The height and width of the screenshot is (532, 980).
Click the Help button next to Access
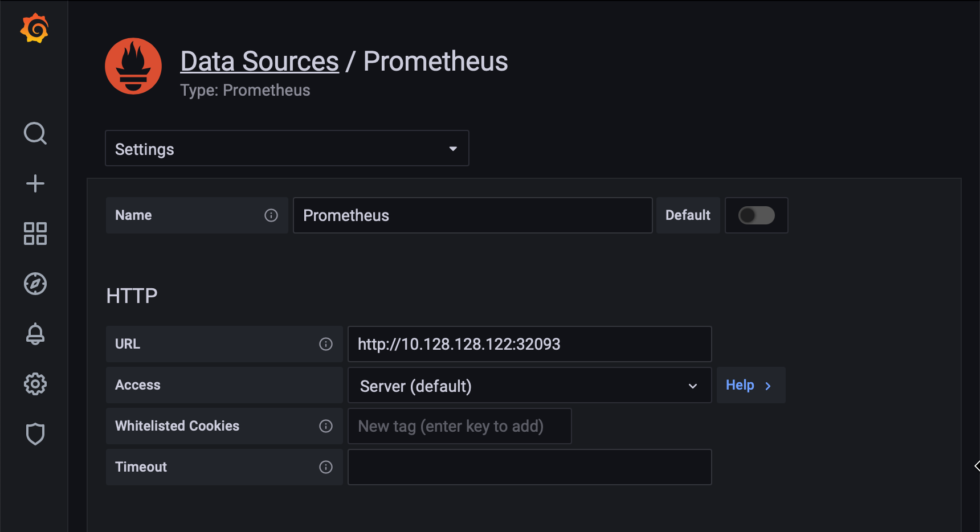(x=750, y=385)
